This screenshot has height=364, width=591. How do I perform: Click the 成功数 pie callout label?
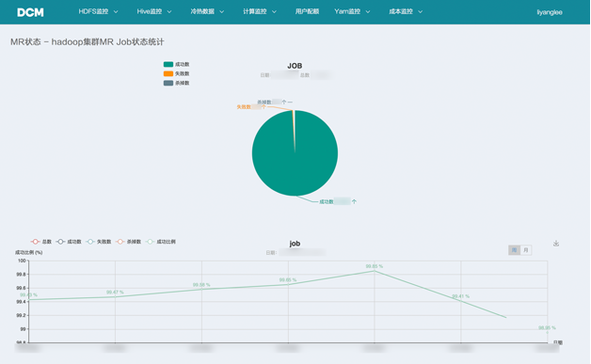338,201
